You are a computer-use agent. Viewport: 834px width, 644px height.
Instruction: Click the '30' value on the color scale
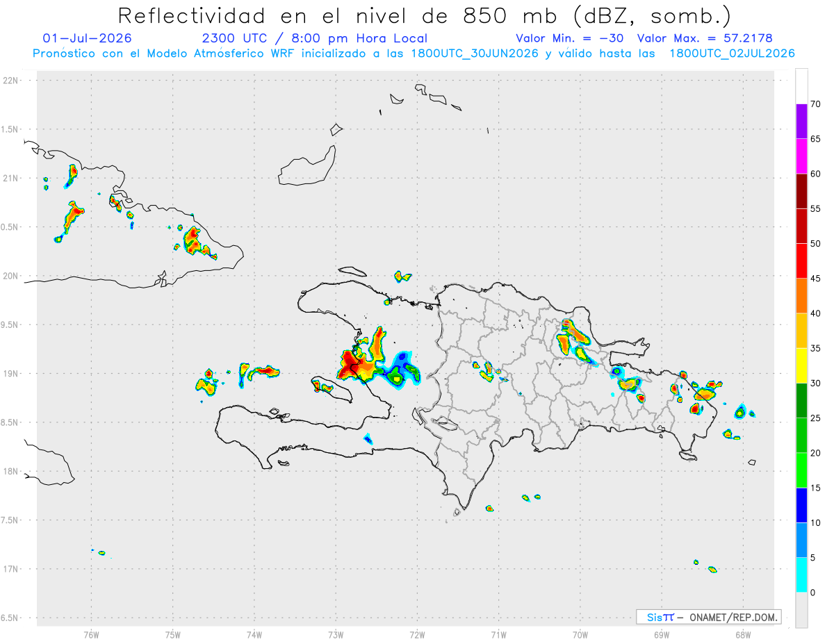(x=816, y=383)
